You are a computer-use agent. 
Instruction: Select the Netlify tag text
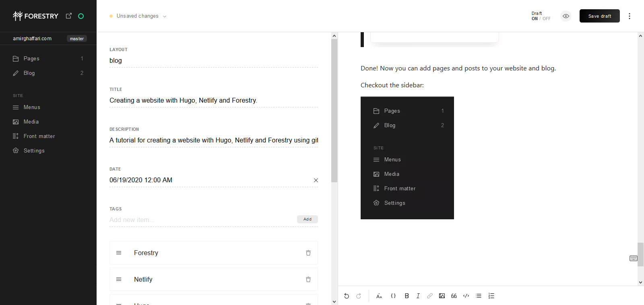pos(143,279)
